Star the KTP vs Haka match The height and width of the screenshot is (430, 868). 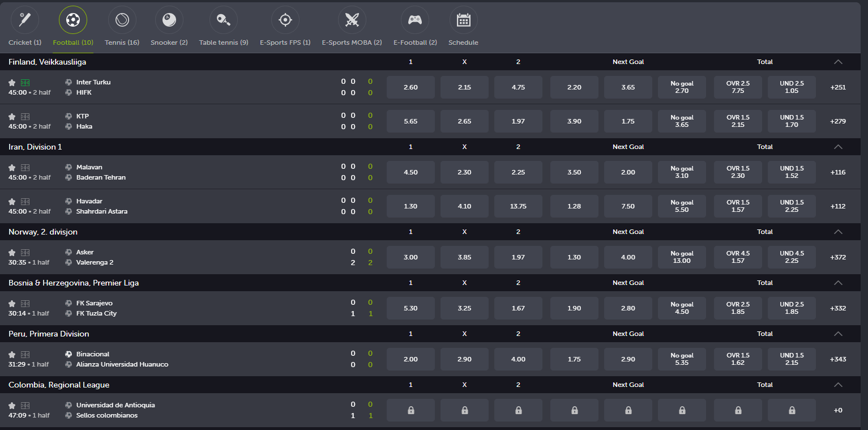[x=12, y=117]
